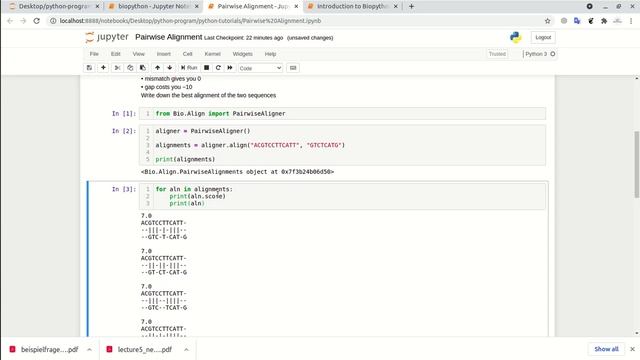Close the Pairwise Alignment browser tab
640x360 pixels.
pos(296,7)
